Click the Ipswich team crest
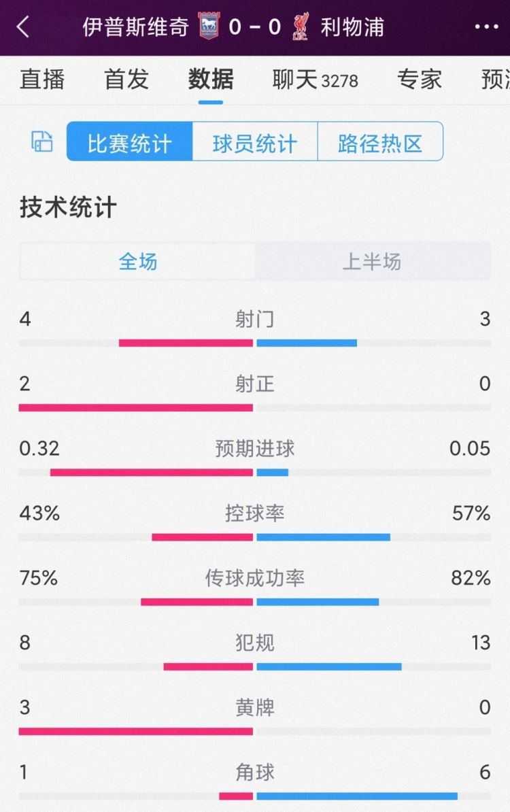Image resolution: width=510 pixels, height=812 pixels. 211,26
